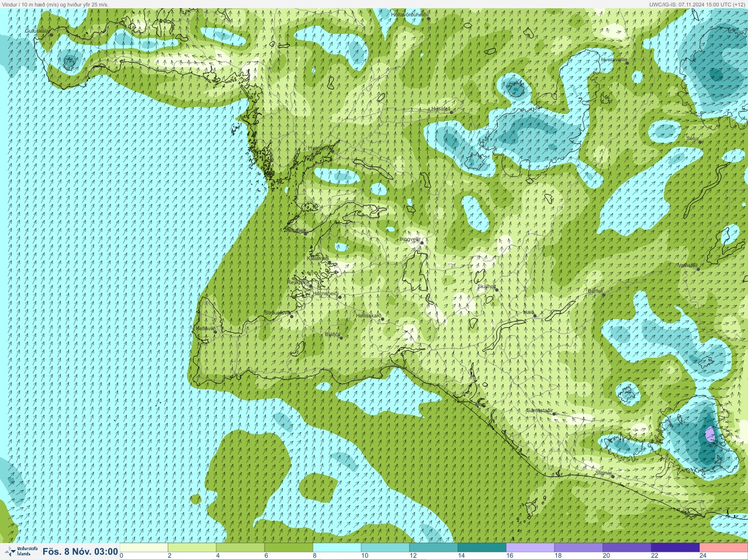Click the 20–22 m/s violet legend swatch
Image resolution: width=748 pixels, height=560 pixels.
click(x=626, y=548)
